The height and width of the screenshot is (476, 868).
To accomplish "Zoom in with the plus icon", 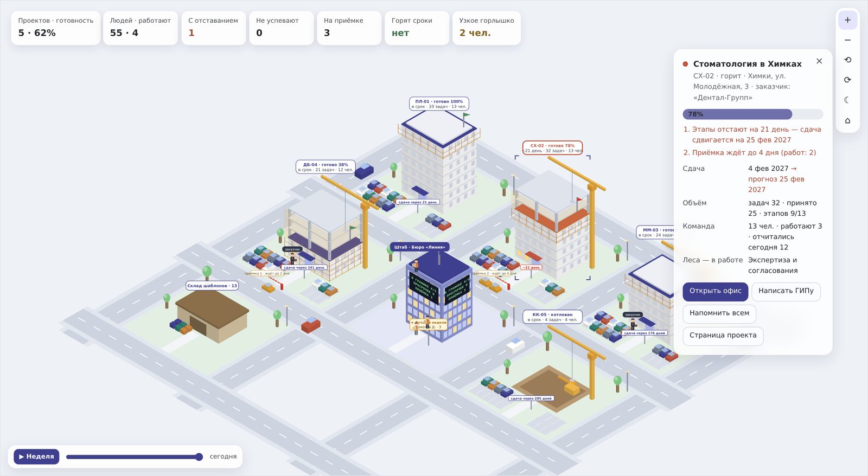I will [847, 20].
